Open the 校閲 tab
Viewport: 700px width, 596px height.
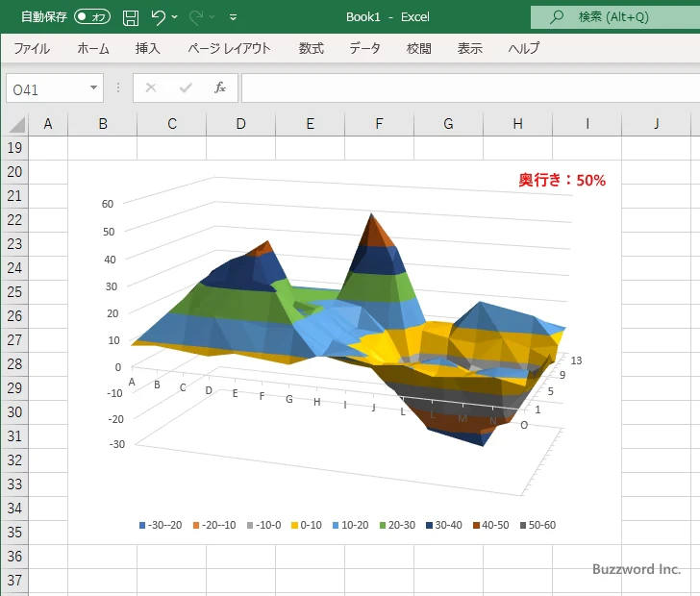click(419, 48)
